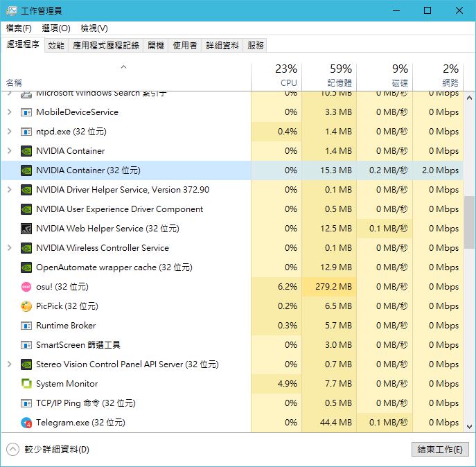Switch to the 詳細資料 tab
Image resolution: width=476 pixels, height=467 pixels.
(x=222, y=46)
